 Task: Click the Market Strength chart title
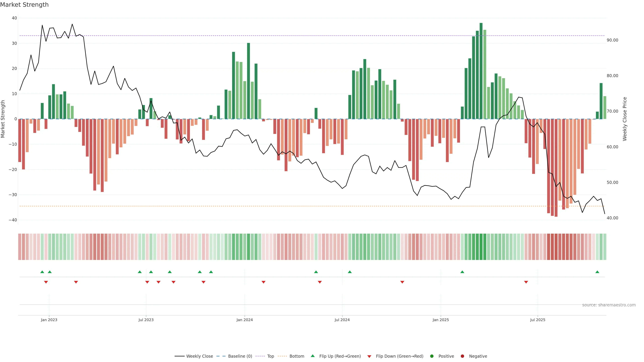pos(24,5)
